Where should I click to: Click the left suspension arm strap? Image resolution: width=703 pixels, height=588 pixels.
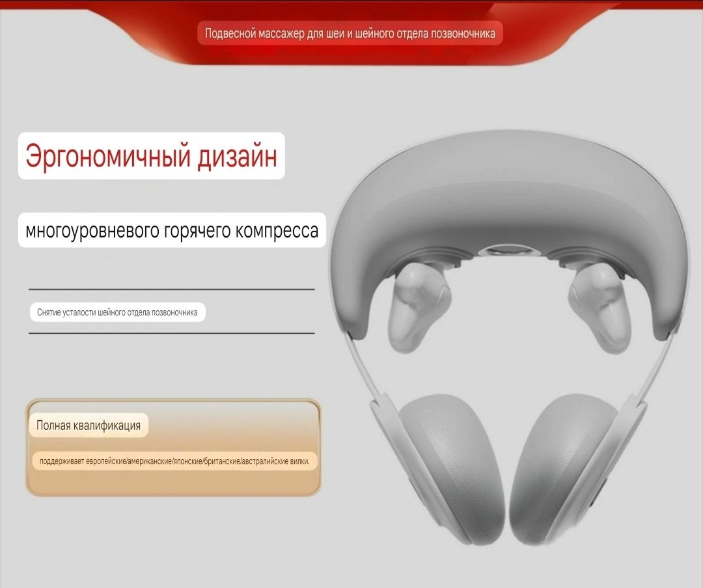(364, 367)
